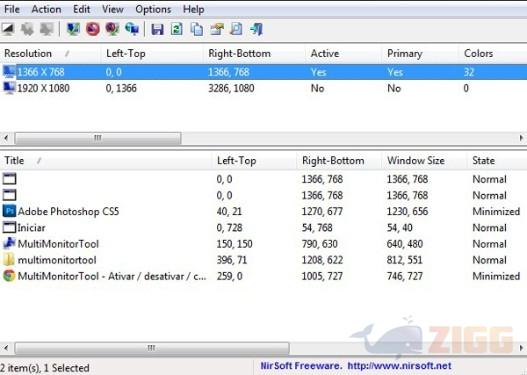Select the Iniciar window row

pyautogui.click(x=264, y=227)
